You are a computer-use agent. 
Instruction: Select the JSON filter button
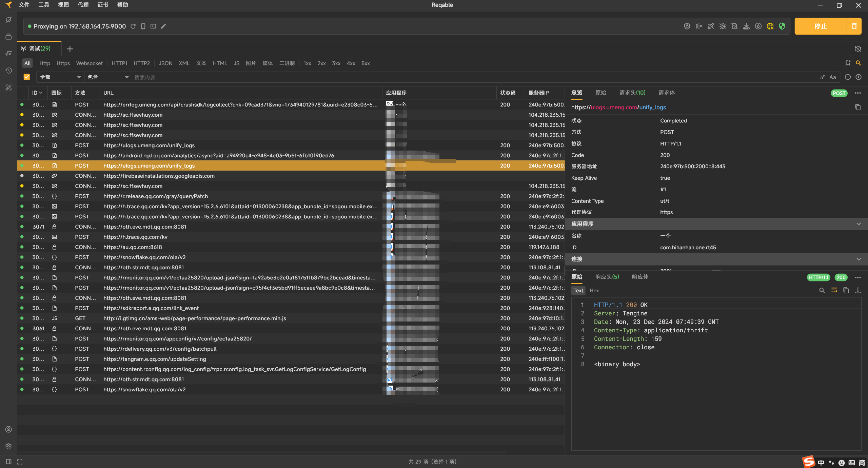(165, 63)
